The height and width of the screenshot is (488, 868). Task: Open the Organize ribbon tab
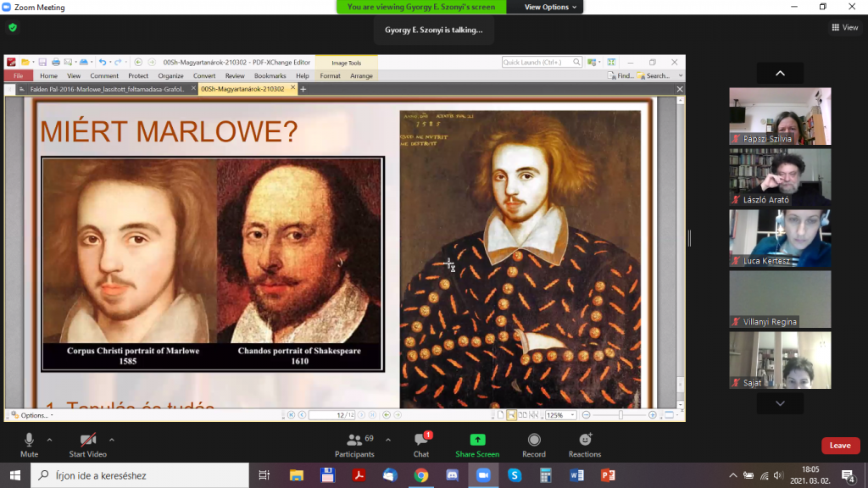[170, 75]
